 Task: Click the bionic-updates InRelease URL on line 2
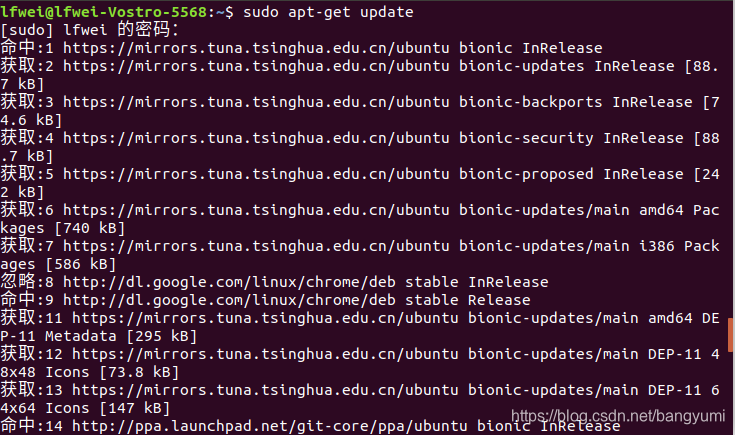(x=256, y=66)
